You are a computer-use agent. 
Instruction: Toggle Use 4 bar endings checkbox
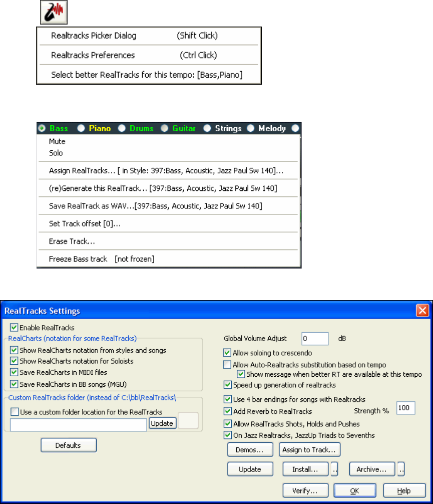[x=228, y=399]
